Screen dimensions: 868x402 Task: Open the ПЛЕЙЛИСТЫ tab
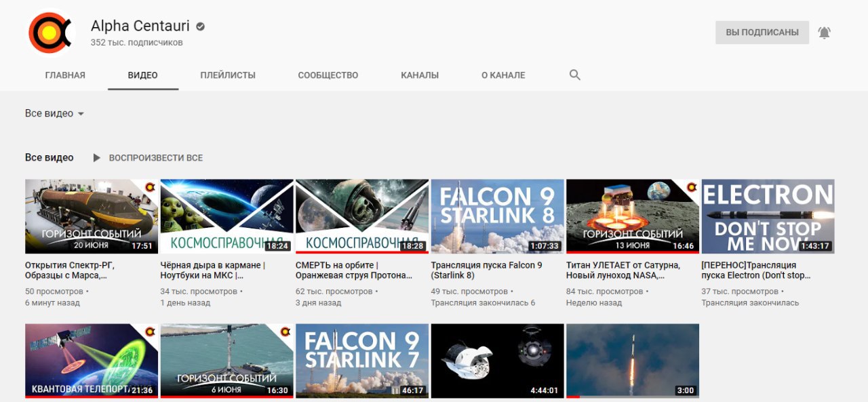(x=228, y=75)
